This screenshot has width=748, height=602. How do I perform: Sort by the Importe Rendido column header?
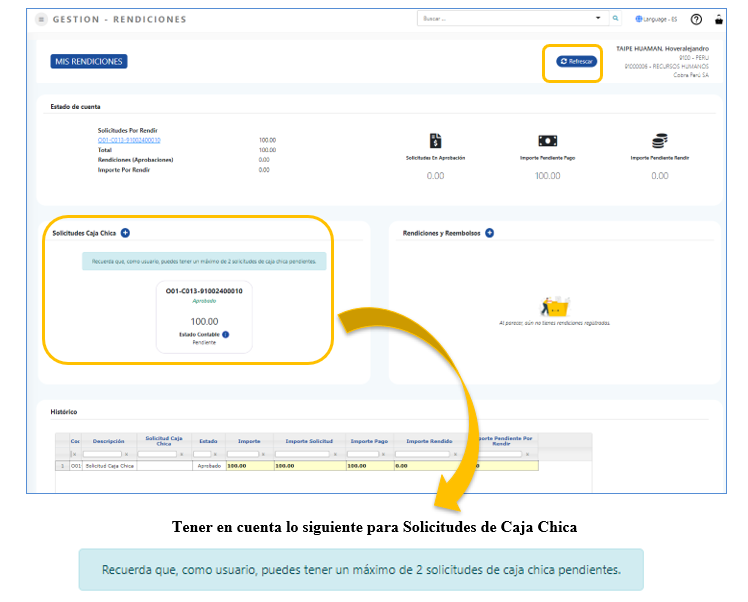tap(429, 441)
